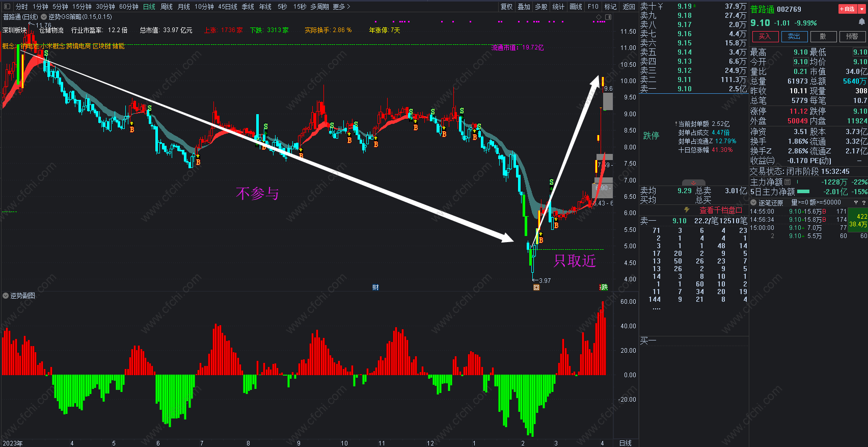Click the stock code 002769
Viewport: 868px width, 447px height.
click(789, 9)
